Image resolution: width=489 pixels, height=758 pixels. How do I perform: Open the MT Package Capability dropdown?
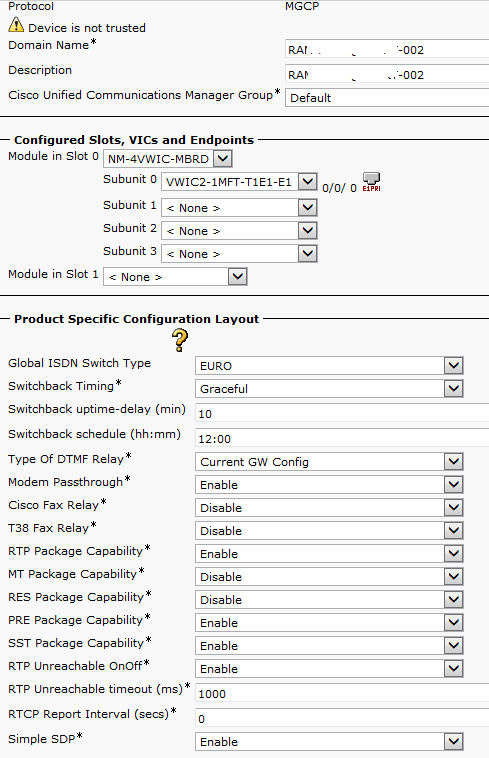(329, 576)
